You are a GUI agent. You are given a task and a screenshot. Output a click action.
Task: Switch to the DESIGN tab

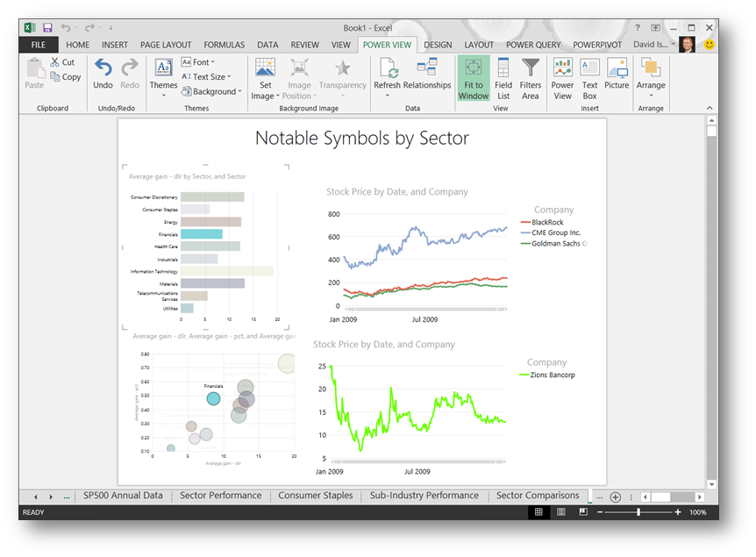[x=438, y=45]
